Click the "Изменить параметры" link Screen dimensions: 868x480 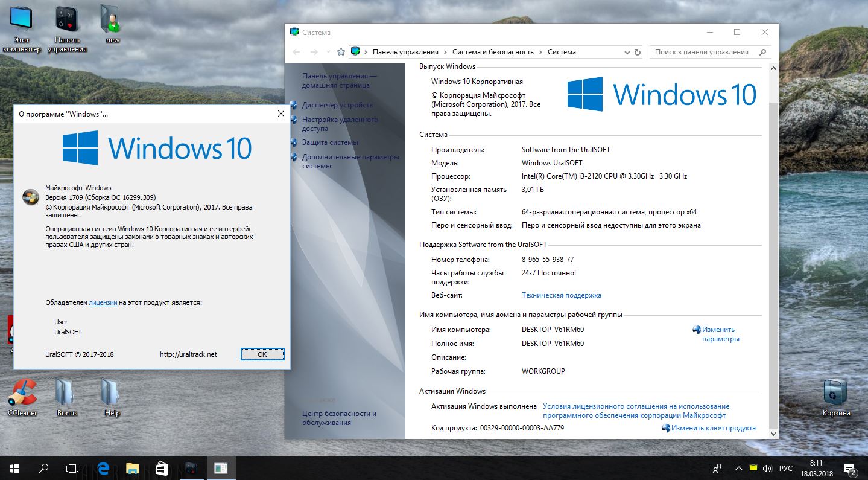coord(720,334)
